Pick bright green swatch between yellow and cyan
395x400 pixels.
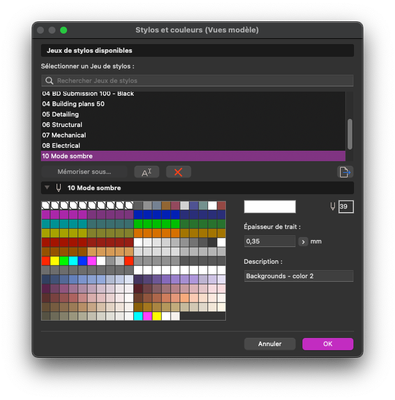coord(64,261)
